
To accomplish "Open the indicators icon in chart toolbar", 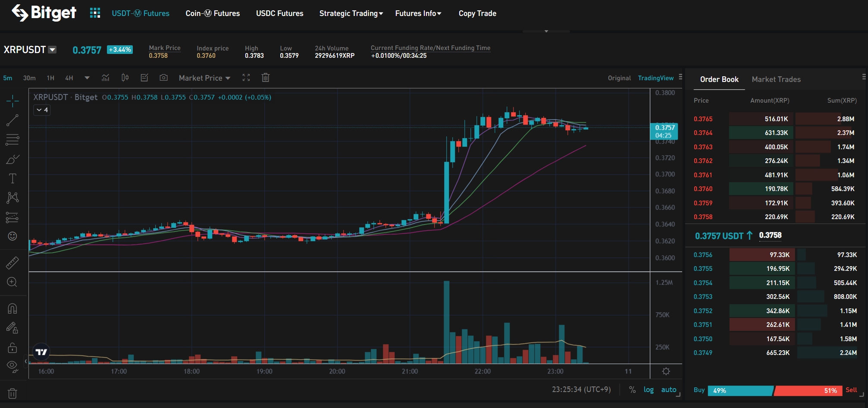I will [106, 78].
